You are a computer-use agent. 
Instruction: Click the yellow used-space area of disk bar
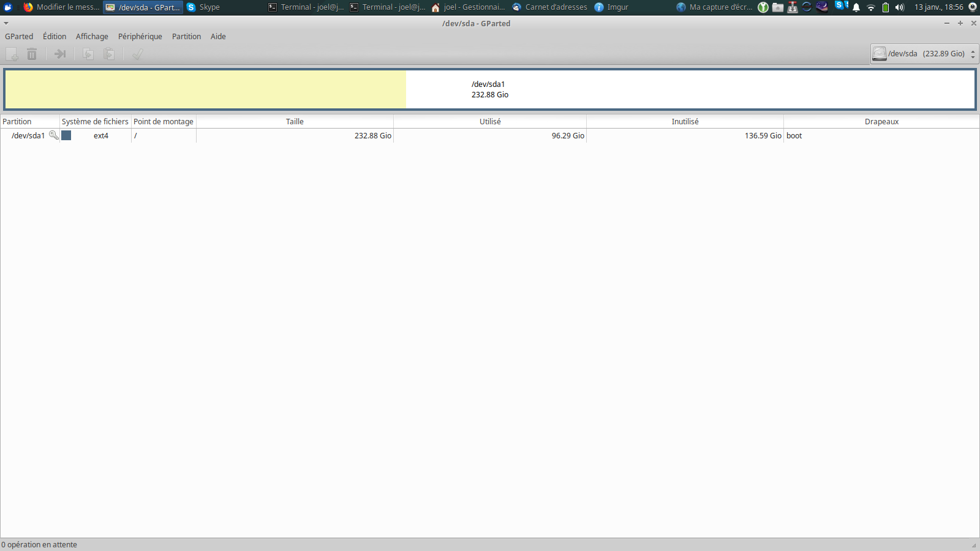206,89
